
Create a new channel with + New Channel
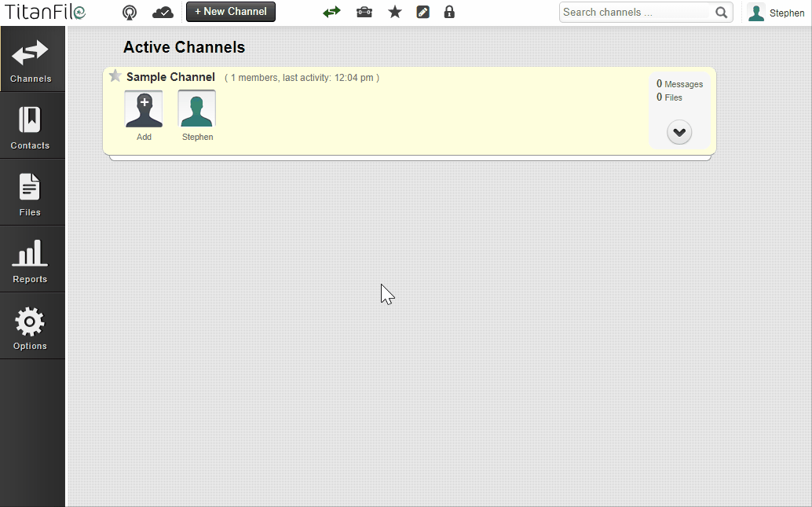pos(231,12)
